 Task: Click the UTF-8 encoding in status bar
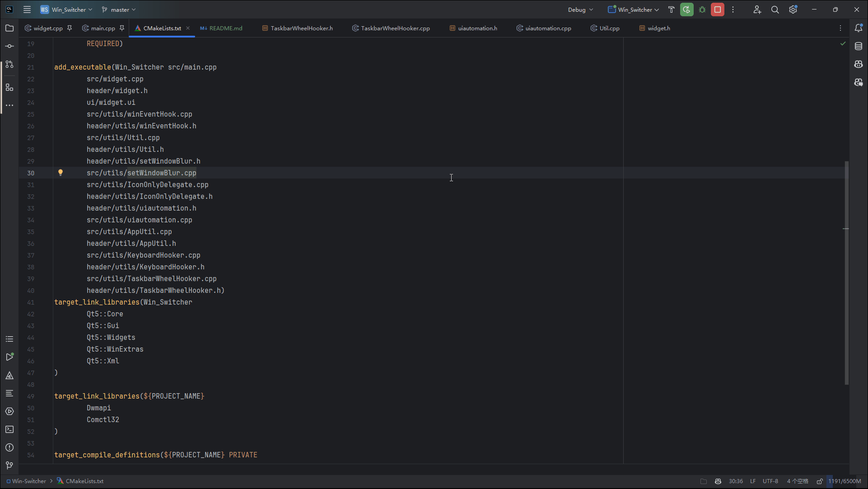(770, 481)
